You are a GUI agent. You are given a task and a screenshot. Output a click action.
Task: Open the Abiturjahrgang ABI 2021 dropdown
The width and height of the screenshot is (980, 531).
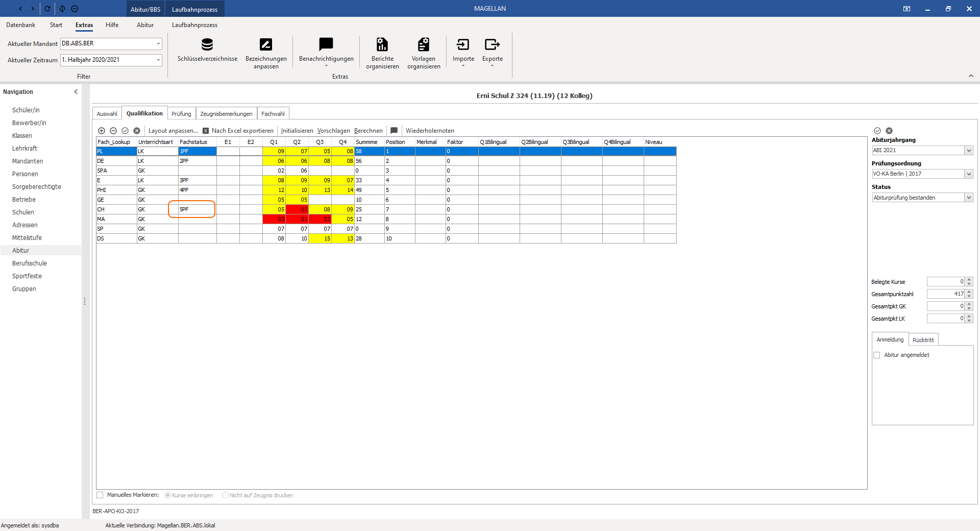tap(968, 151)
